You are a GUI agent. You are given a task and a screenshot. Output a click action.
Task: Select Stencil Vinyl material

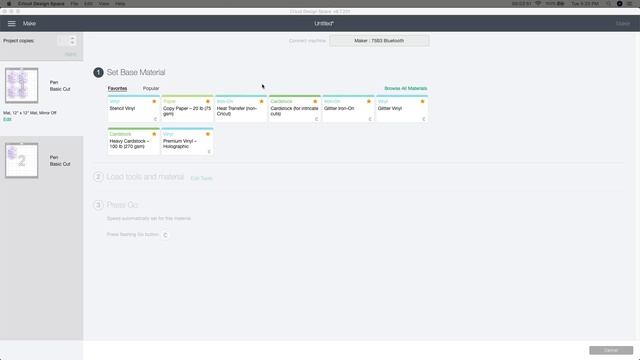coord(133,109)
